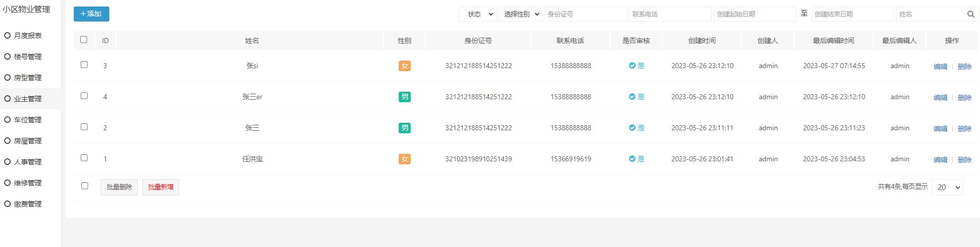
Task: Focus the 创建起始日期 date field
Action: (755, 14)
